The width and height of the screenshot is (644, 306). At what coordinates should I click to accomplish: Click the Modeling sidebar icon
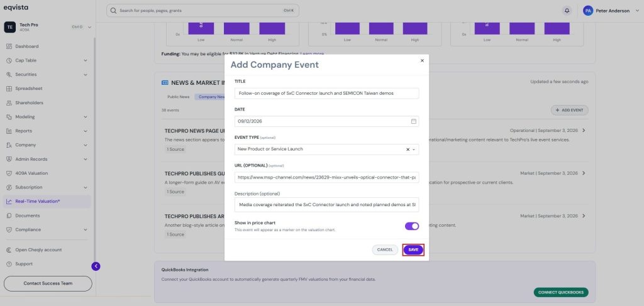click(x=9, y=117)
